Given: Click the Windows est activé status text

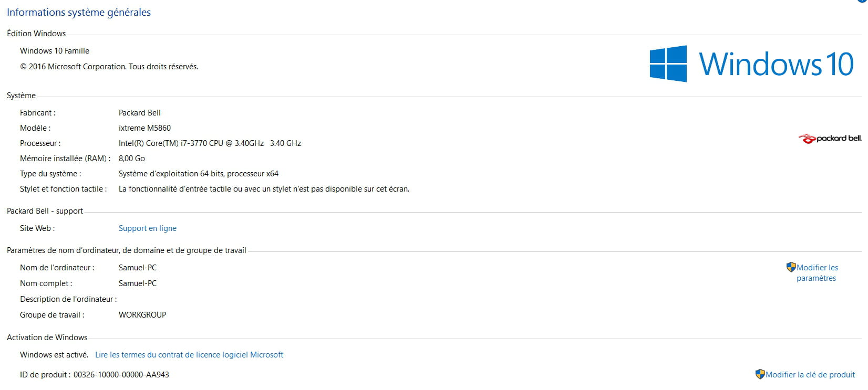Looking at the screenshot, I should pyautogui.click(x=54, y=355).
